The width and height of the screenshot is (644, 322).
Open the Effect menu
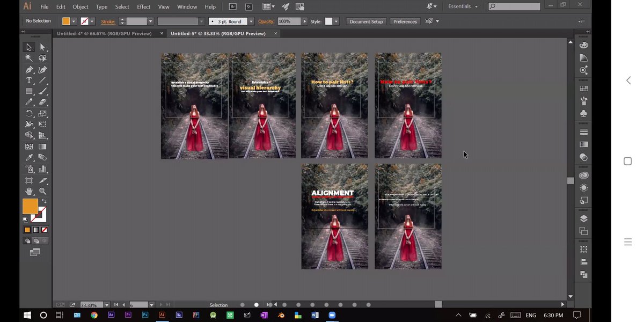[x=144, y=6]
